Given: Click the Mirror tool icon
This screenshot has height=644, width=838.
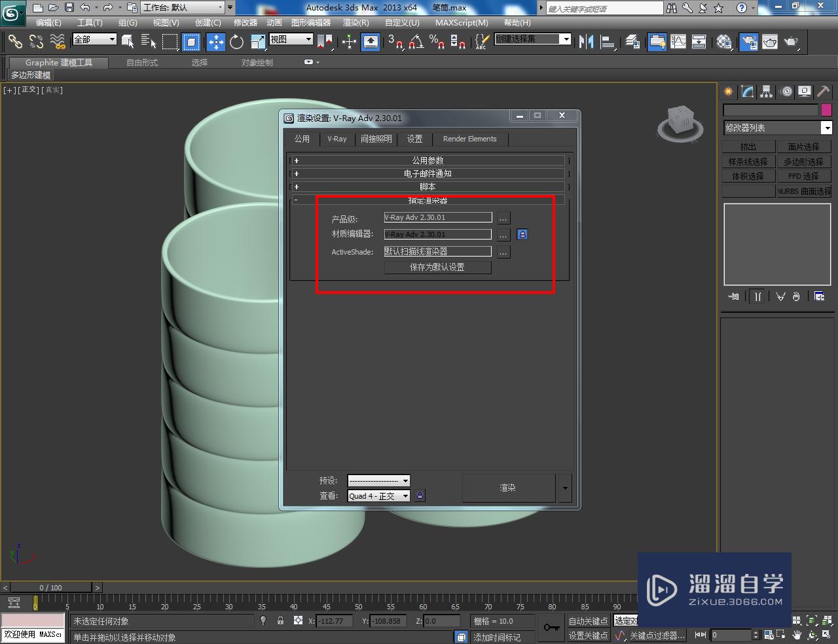Looking at the screenshot, I should tap(587, 42).
